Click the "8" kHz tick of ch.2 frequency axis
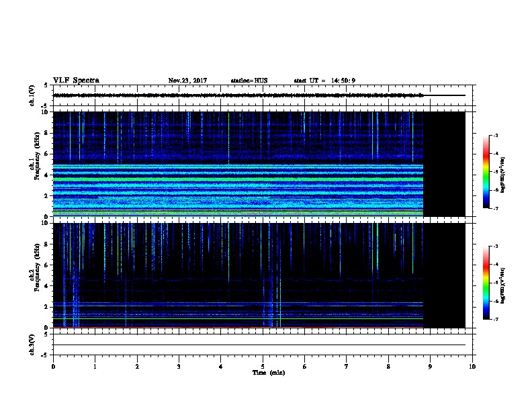The width and height of the screenshot is (532, 411). [x=47, y=244]
